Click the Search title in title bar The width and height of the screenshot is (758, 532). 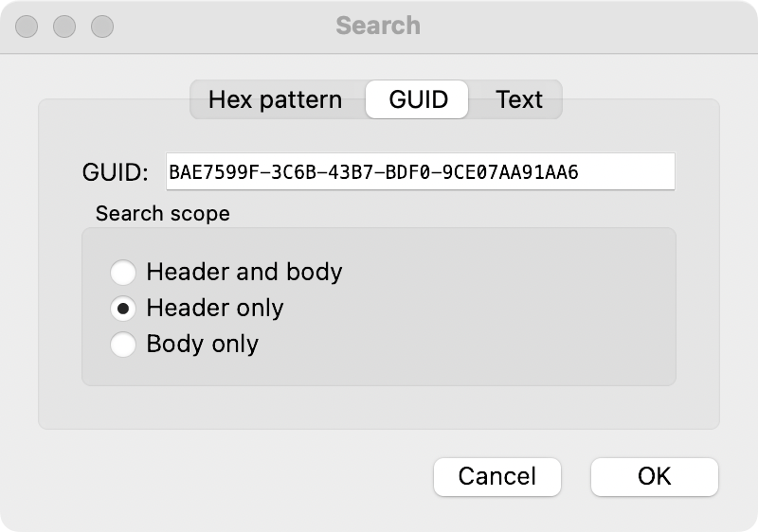point(378,26)
